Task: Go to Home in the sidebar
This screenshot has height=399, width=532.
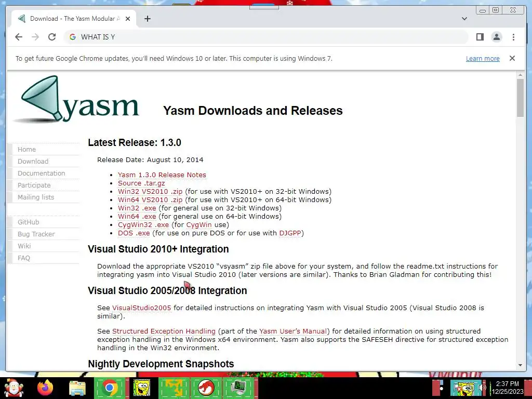Action: tap(27, 149)
